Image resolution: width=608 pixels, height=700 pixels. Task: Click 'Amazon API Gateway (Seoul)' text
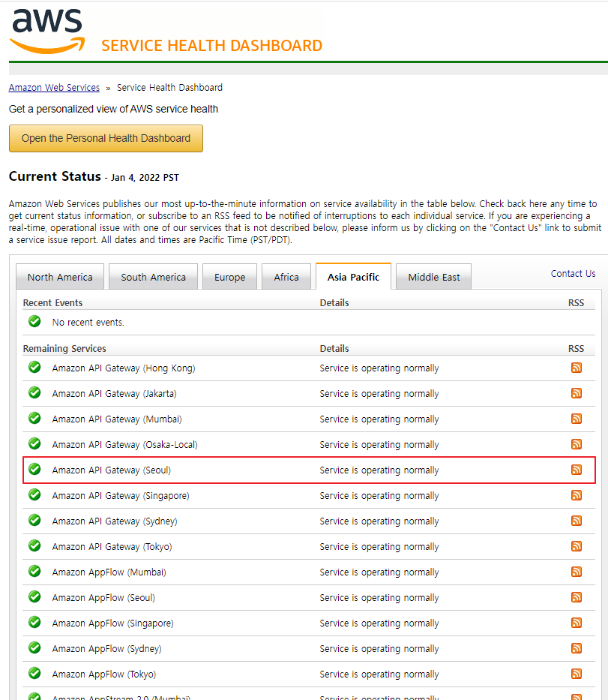click(112, 470)
